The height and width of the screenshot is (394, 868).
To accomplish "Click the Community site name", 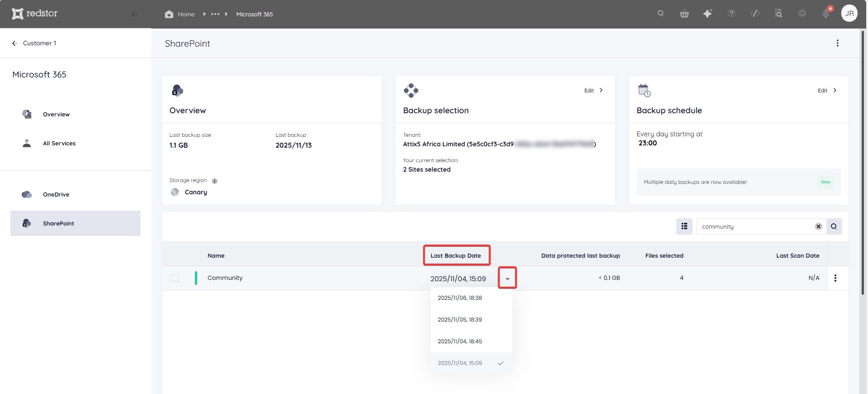I will coord(225,278).
